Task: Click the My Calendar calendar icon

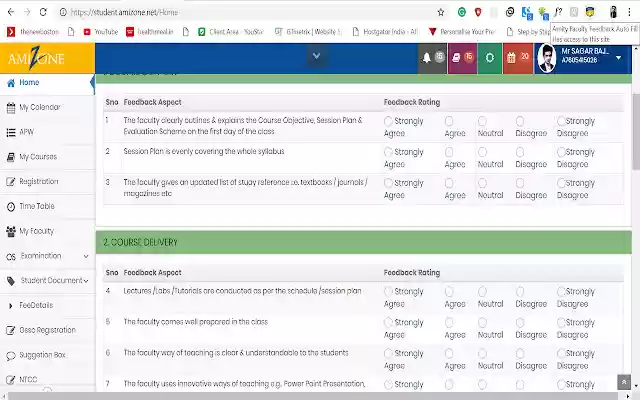Action: [11, 108]
